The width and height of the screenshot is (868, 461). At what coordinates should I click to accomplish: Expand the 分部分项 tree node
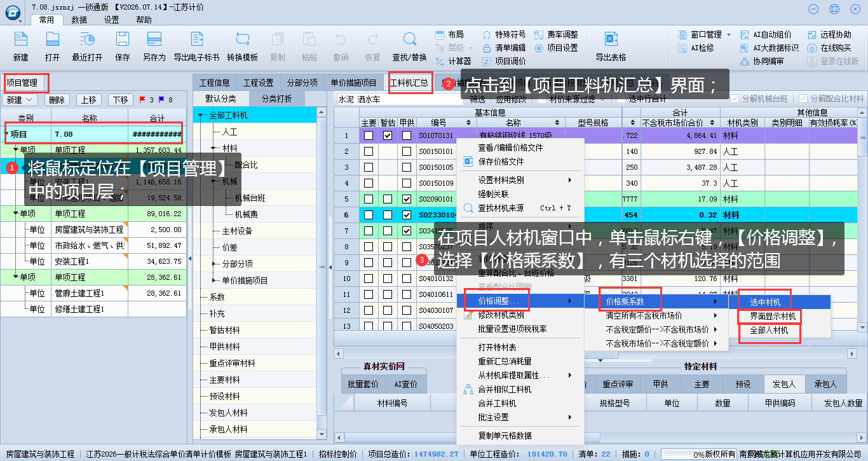[x=214, y=264]
